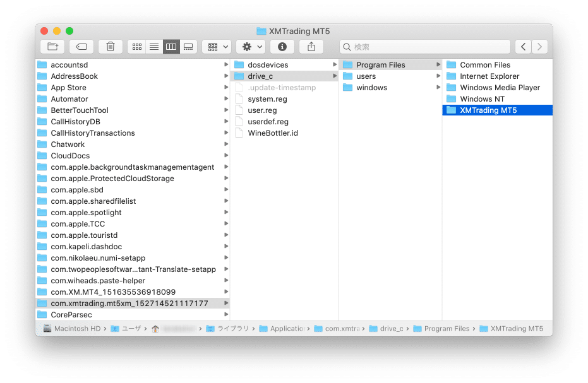This screenshot has width=588, height=383.
Task: Open the Windows Media Player folder
Action: (498, 87)
